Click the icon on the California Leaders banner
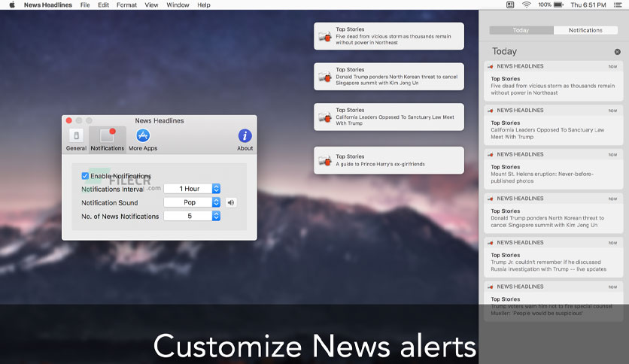The width and height of the screenshot is (629, 364). pos(325,117)
